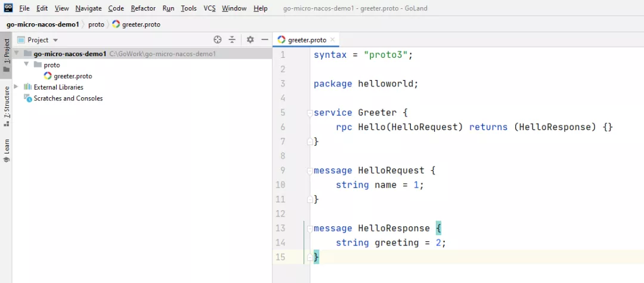This screenshot has height=283, width=644.
Task: Click the "proto3" string literal
Action: [x=386, y=55]
